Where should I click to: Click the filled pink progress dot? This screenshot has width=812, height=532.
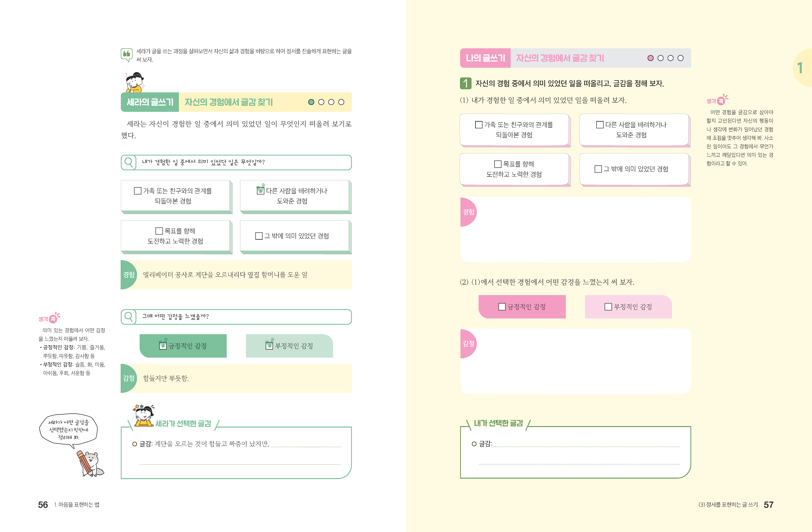(650, 58)
